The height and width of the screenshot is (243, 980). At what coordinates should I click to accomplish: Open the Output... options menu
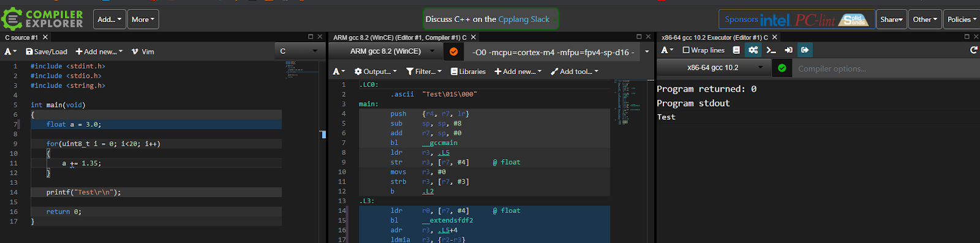pyautogui.click(x=375, y=72)
